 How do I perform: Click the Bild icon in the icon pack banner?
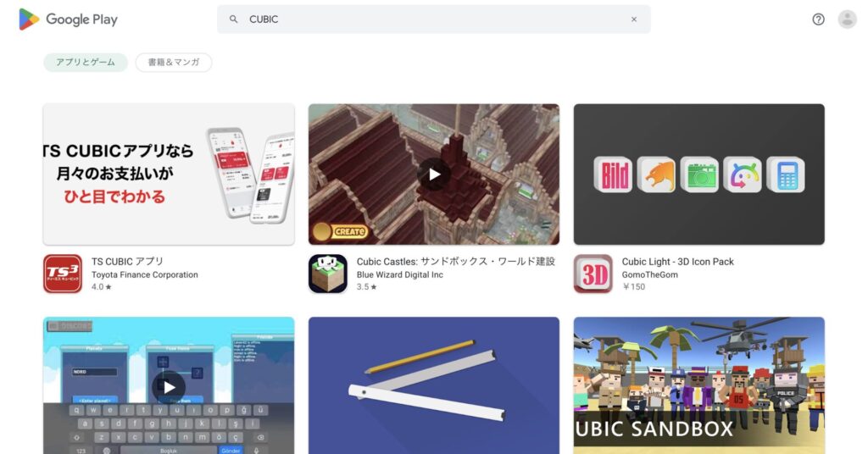613,174
